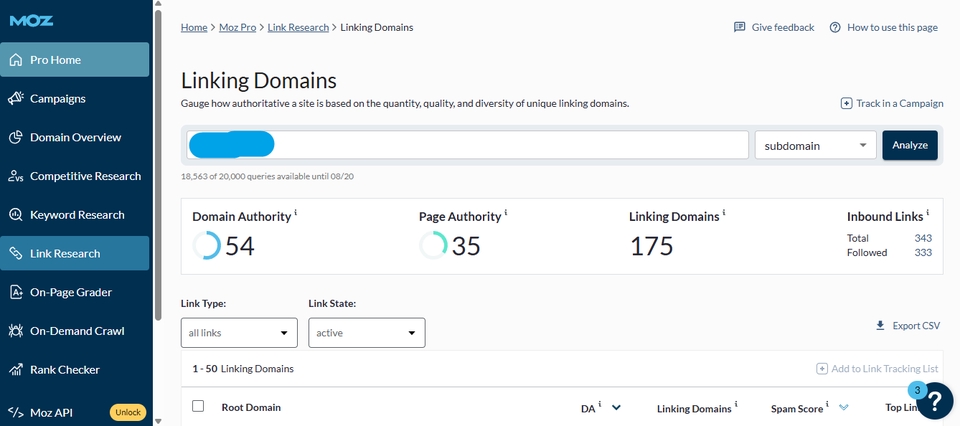This screenshot has height=426, width=960.
Task: Click the Page Authority 35 progress ring
Action: (x=433, y=245)
